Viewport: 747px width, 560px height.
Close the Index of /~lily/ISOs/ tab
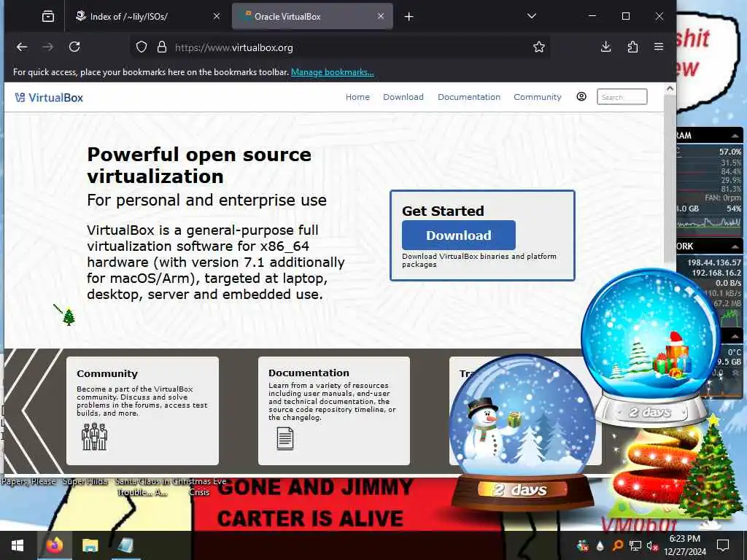(x=216, y=16)
